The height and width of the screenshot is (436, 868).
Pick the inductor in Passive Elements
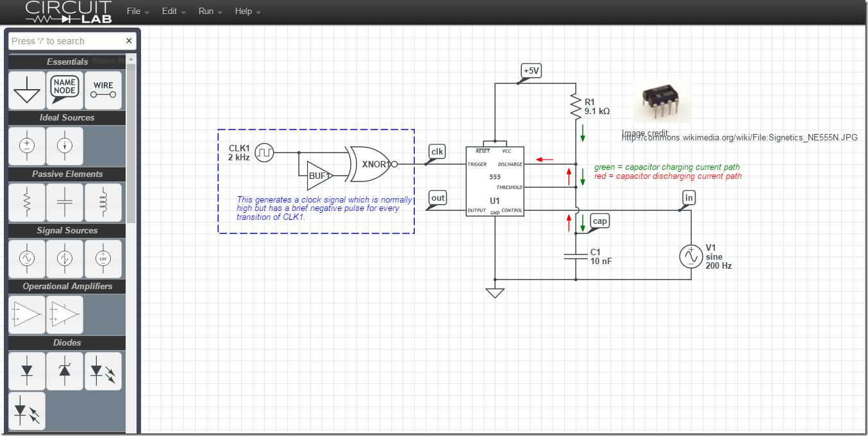click(103, 201)
